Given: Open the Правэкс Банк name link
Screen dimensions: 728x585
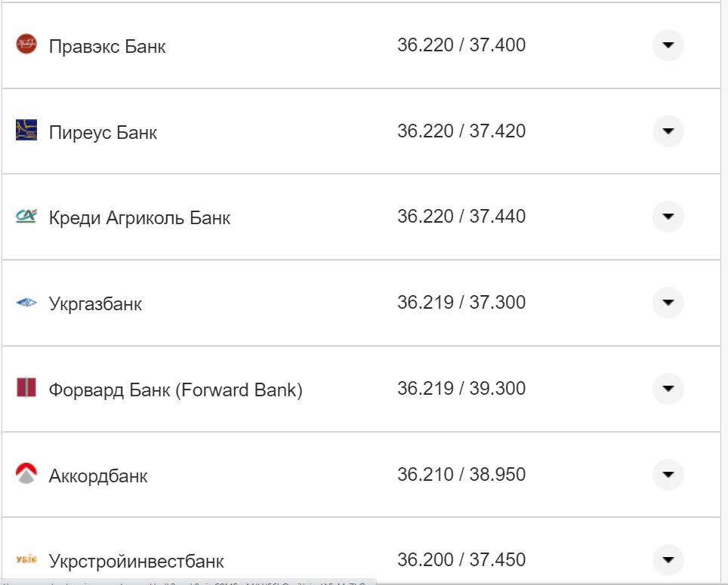Looking at the screenshot, I should 107,46.
